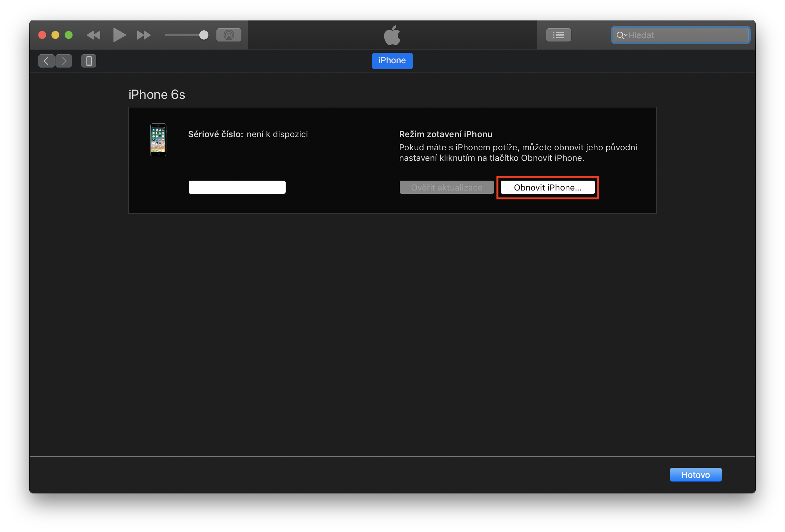Click Obnovit iPhone button
The width and height of the screenshot is (785, 532).
click(548, 188)
